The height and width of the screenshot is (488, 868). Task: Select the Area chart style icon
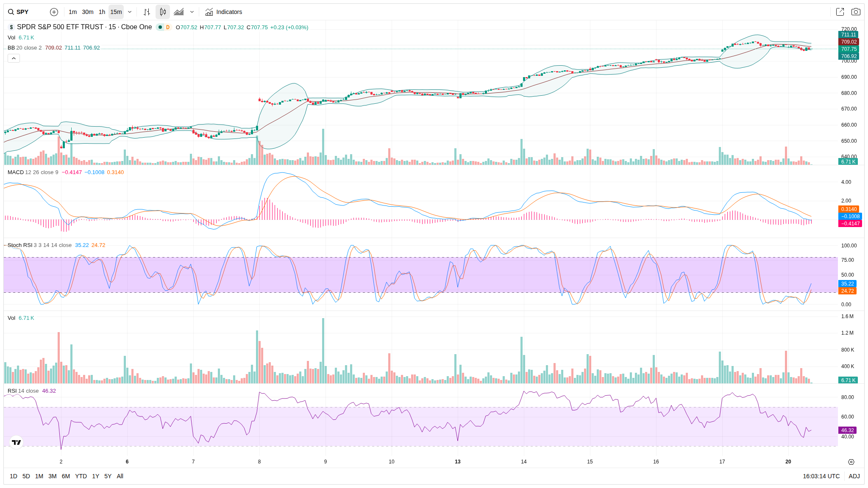point(179,12)
